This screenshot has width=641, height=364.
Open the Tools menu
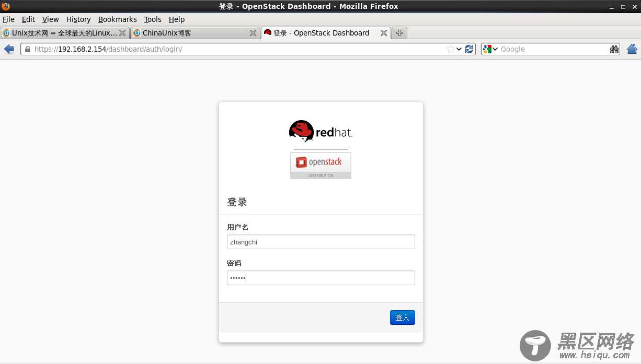point(153,19)
